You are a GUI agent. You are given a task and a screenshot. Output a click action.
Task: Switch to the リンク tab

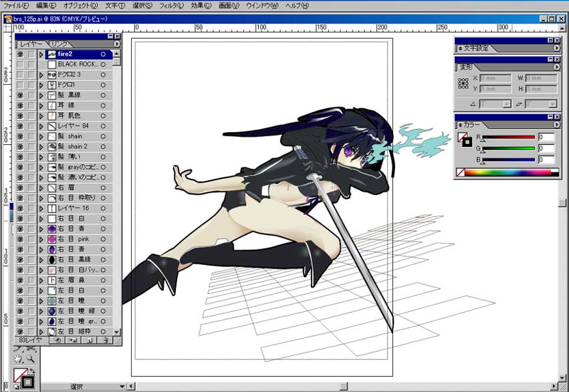[x=58, y=44]
